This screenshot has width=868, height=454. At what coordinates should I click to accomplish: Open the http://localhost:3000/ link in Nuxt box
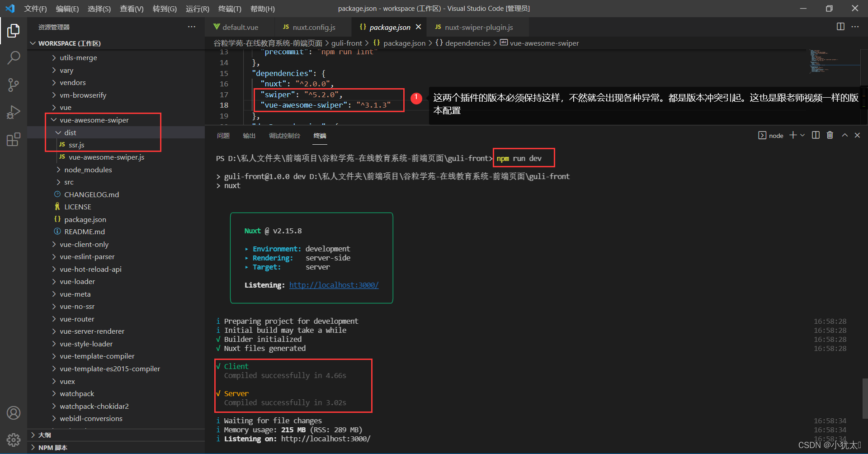coord(334,285)
